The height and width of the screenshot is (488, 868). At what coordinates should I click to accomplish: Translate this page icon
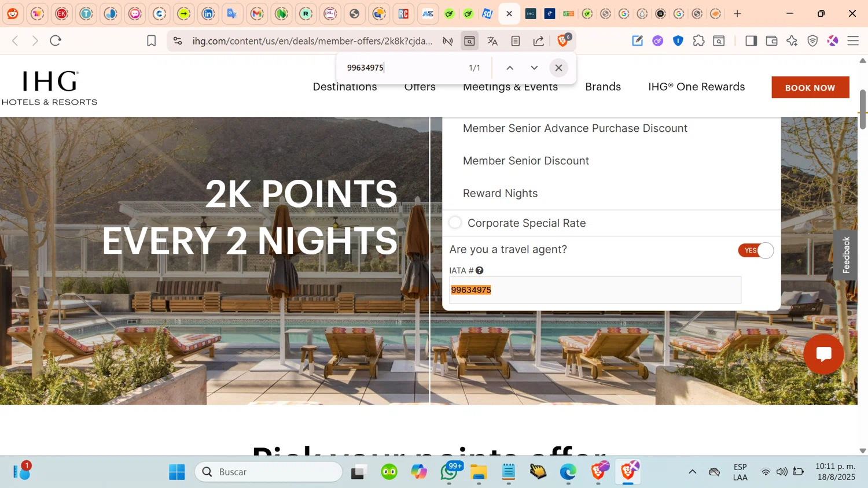point(492,40)
